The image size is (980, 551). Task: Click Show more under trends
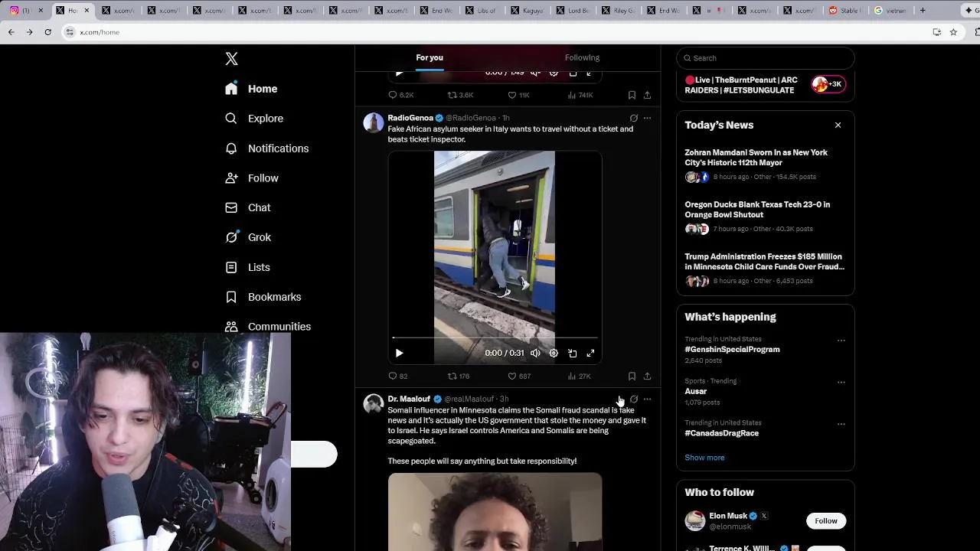pyautogui.click(x=704, y=458)
